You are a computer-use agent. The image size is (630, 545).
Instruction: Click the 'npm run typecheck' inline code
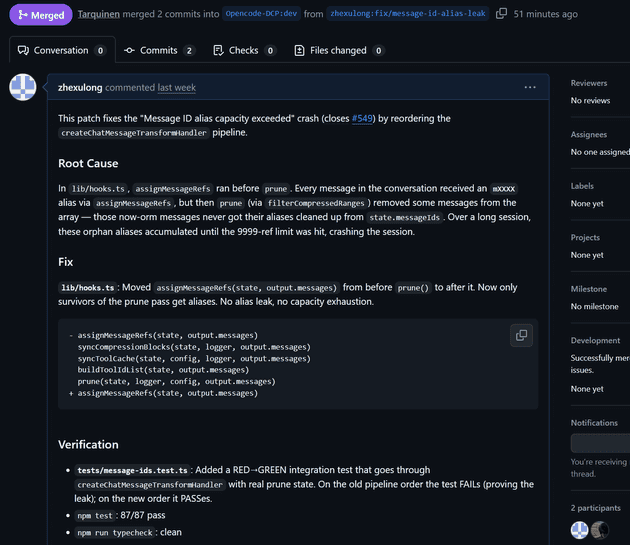[115, 533]
